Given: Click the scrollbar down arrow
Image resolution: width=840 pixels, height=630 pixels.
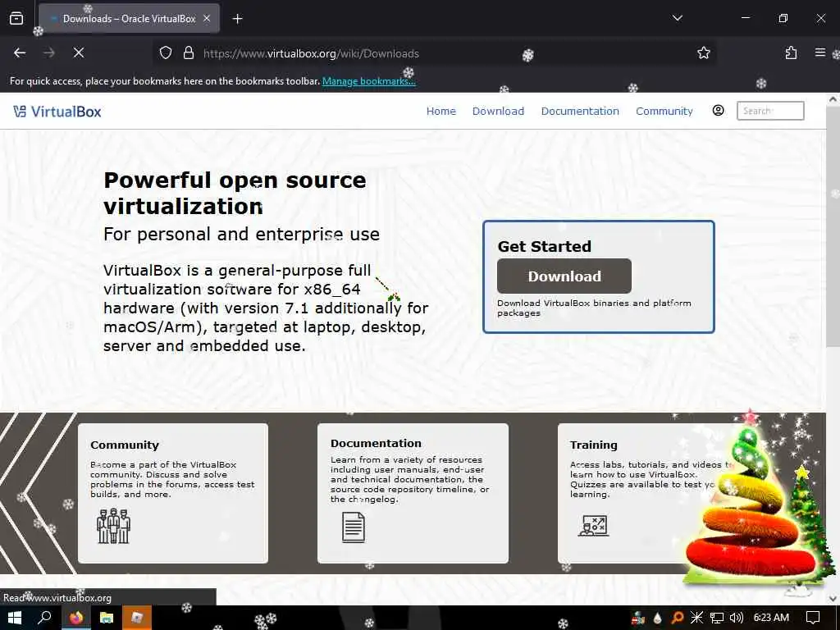Looking at the screenshot, I should (833, 598).
